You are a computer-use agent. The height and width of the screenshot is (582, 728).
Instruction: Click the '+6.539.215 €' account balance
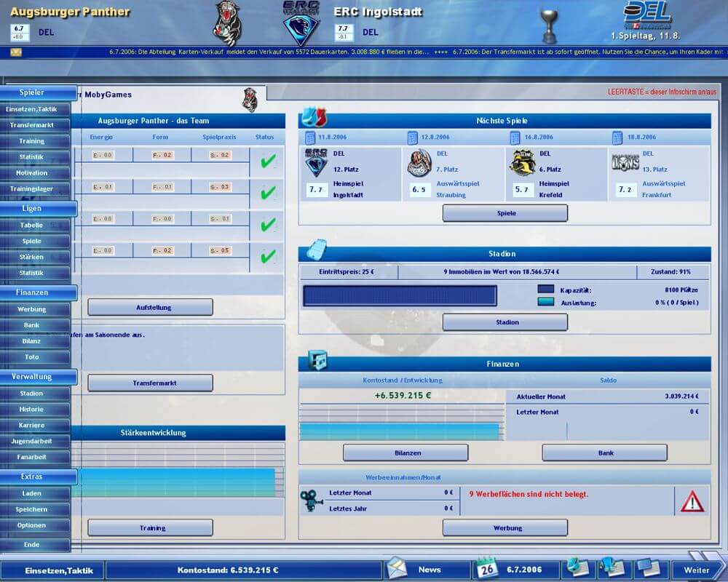point(403,396)
